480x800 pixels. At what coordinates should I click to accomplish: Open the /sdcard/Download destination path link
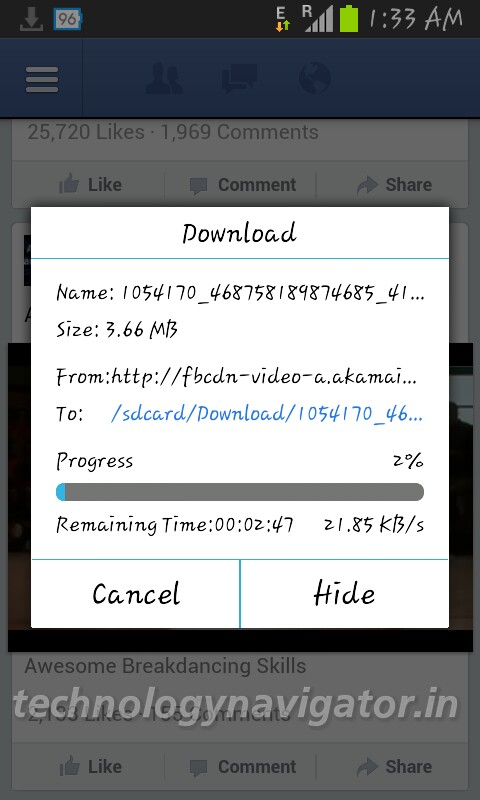pyautogui.click(x=267, y=414)
